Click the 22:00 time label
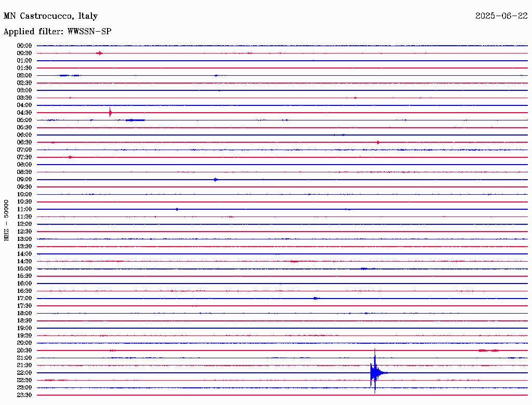Viewport: 532px width, 405px height. click(x=24, y=373)
